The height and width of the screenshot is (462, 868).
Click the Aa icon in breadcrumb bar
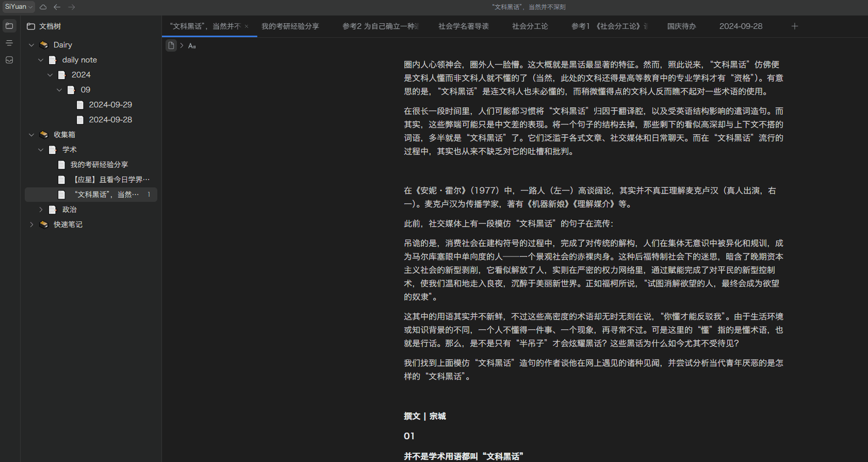click(x=192, y=46)
